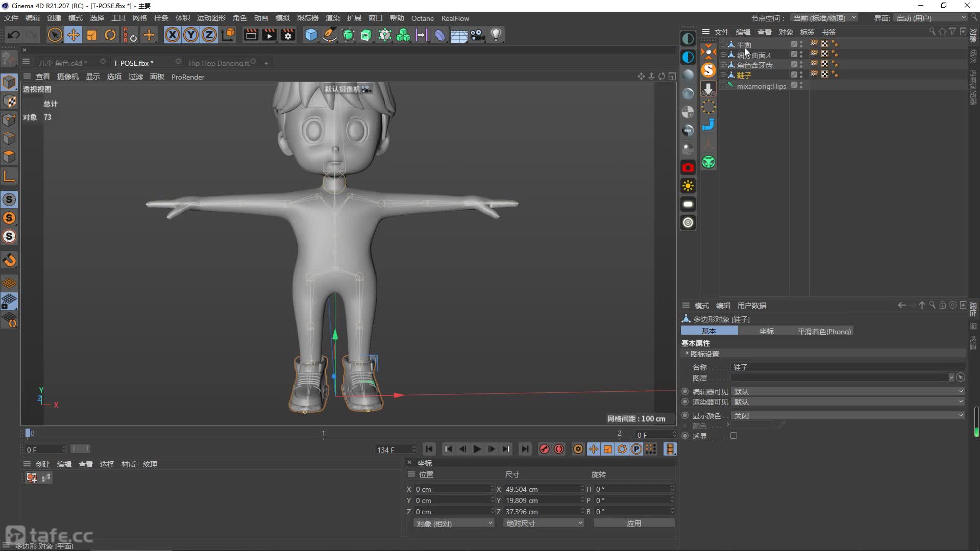The height and width of the screenshot is (551, 980).
Task: Render to Picture Viewer
Action: 269,35
